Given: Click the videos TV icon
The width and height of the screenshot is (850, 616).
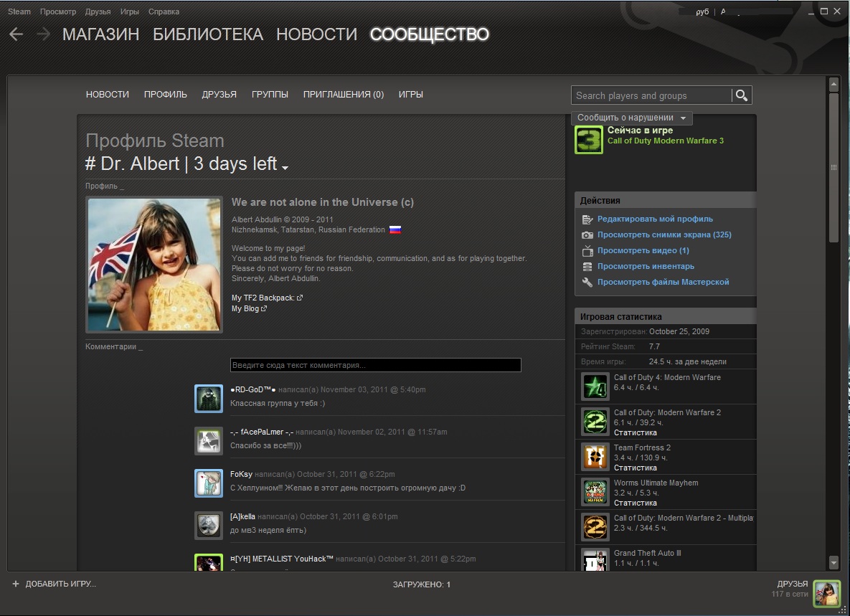Looking at the screenshot, I should point(587,251).
